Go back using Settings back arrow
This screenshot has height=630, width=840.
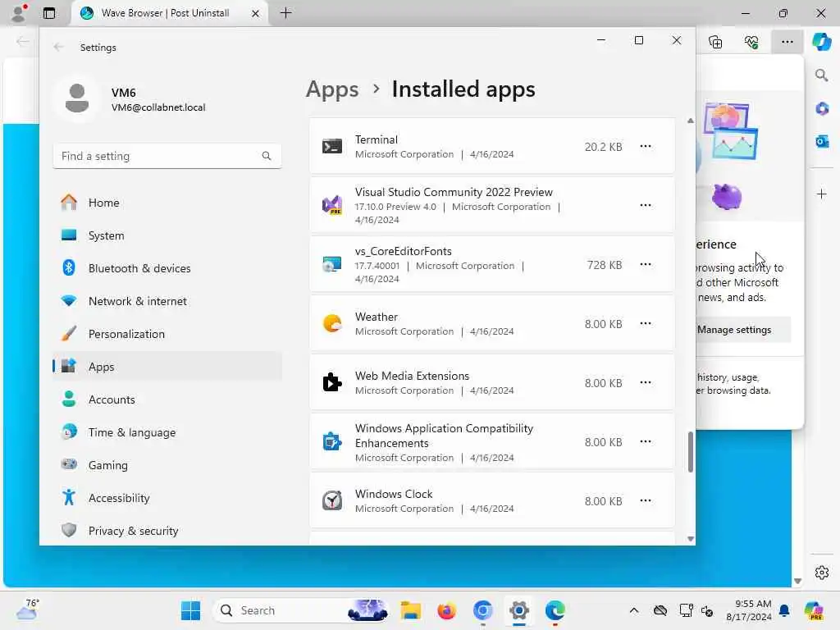58,47
